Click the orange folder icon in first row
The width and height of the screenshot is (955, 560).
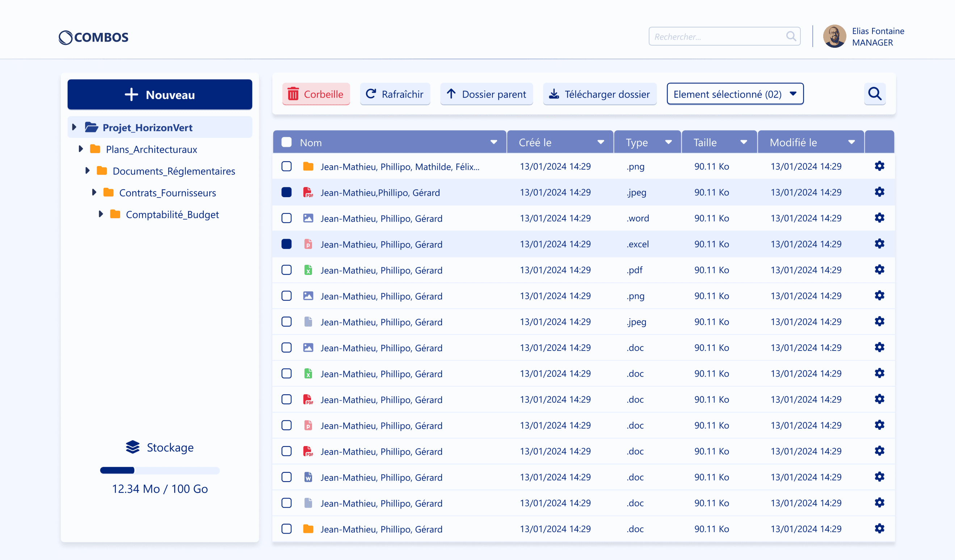point(308,166)
